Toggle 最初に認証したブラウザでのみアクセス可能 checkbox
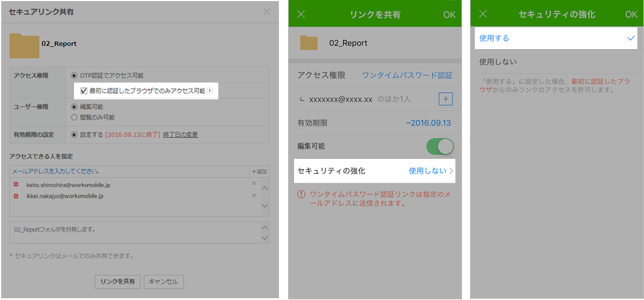 [x=84, y=91]
